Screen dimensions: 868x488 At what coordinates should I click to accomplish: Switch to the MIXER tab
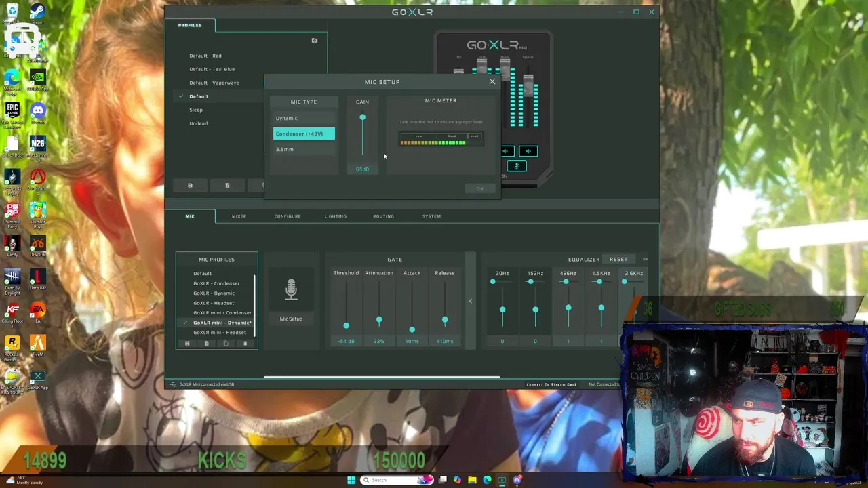[239, 216]
